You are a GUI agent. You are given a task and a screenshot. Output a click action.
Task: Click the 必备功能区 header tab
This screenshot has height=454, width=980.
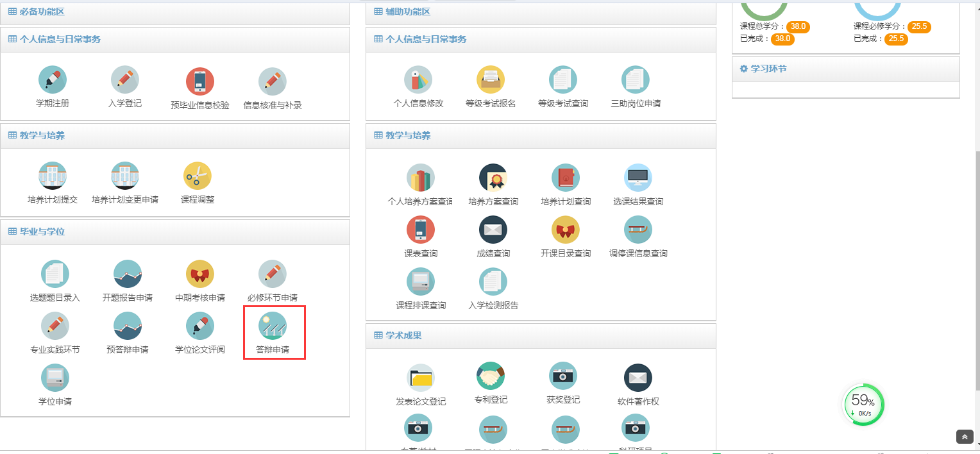click(x=42, y=12)
